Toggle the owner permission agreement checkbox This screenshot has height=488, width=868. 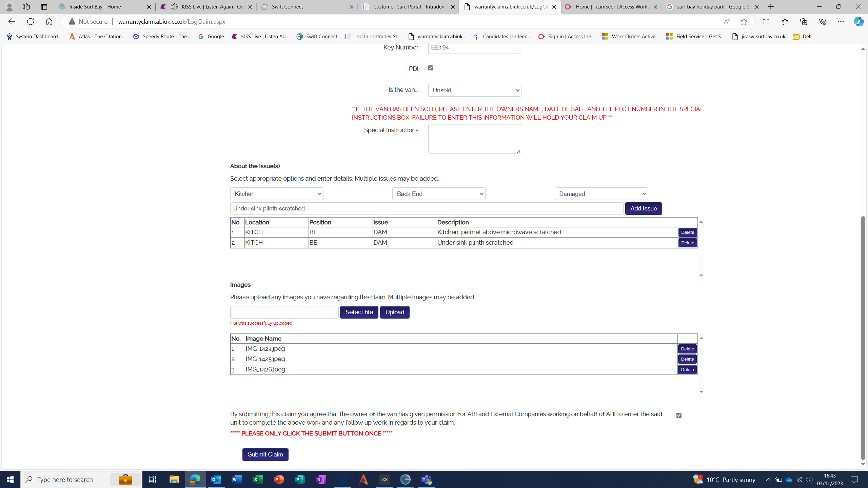point(679,415)
